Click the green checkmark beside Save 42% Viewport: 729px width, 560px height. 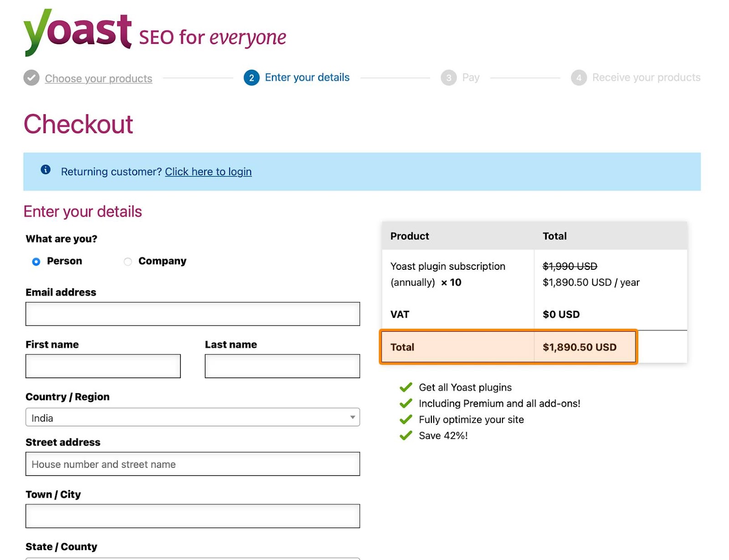click(x=406, y=436)
